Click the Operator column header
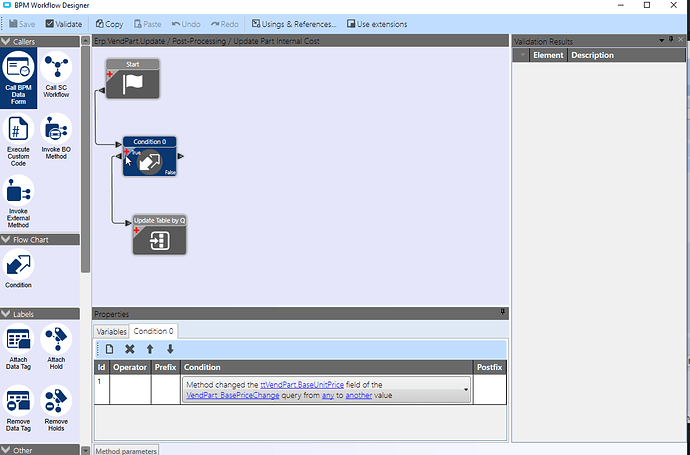The width and height of the screenshot is (690, 455). click(130, 367)
